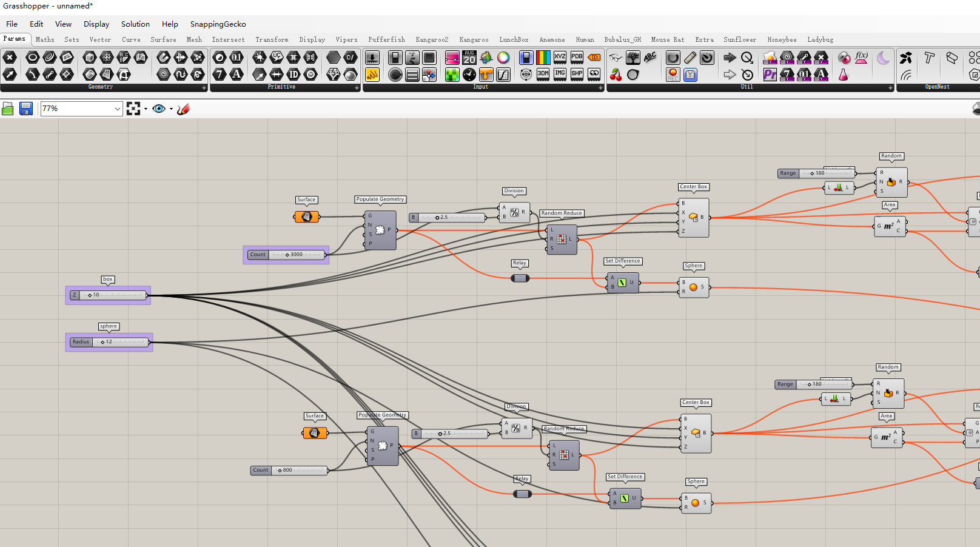
Task: Select the Calendar icon showing 20
Action: coord(469,58)
